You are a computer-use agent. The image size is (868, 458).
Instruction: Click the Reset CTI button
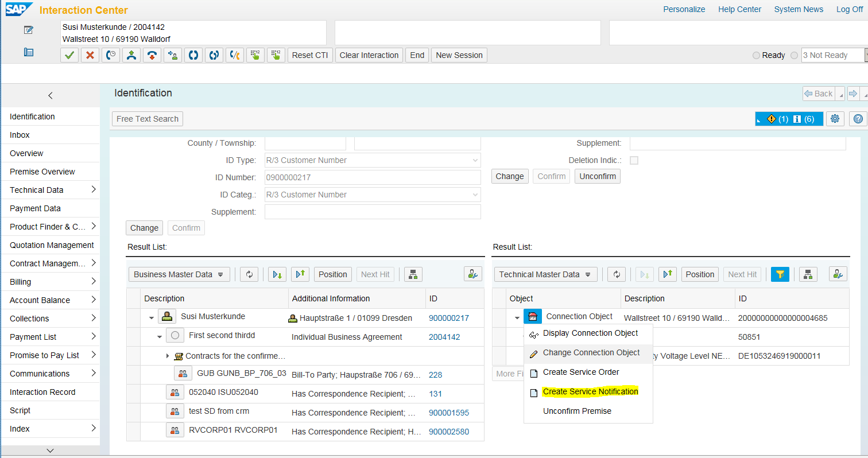[310, 55]
